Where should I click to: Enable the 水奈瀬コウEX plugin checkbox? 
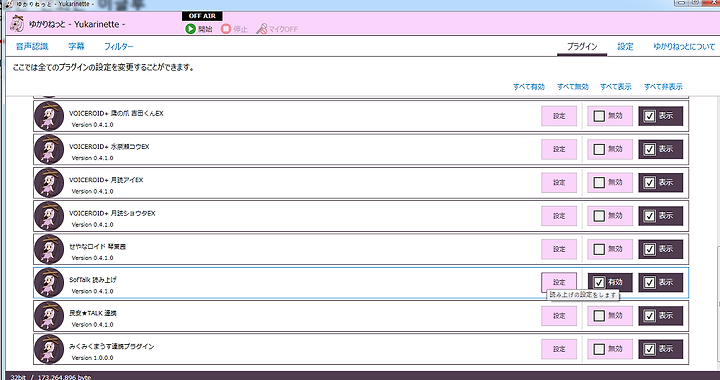coord(599,149)
